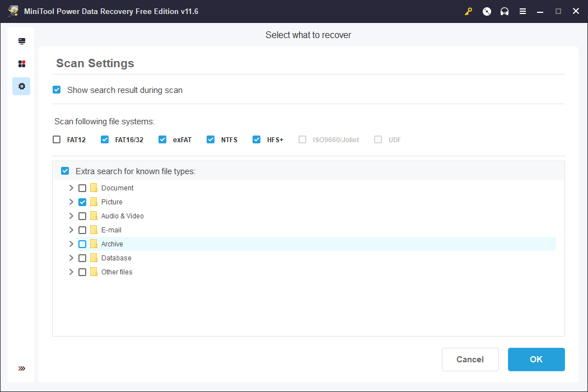The width and height of the screenshot is (588, 392).
Task: Open the utilities grid icon in the sidebar
Action: [22, 64]
